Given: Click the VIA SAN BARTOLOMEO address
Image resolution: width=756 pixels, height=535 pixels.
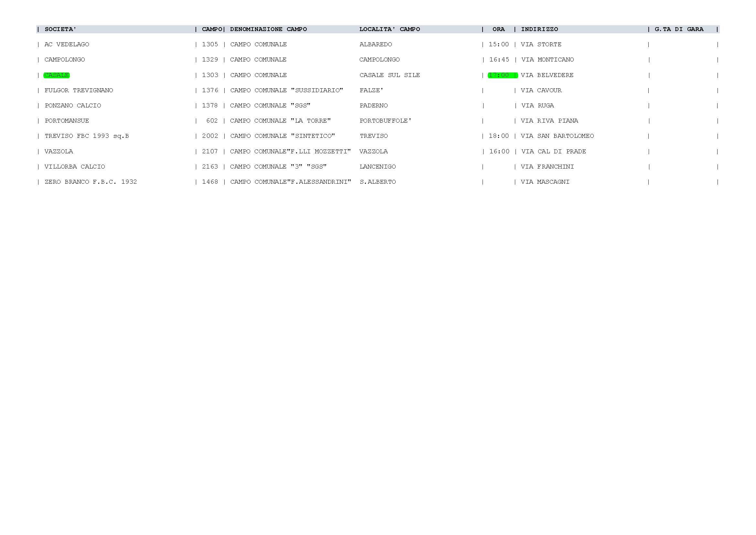Looking at the screenshot, I should tap(557, 136).
